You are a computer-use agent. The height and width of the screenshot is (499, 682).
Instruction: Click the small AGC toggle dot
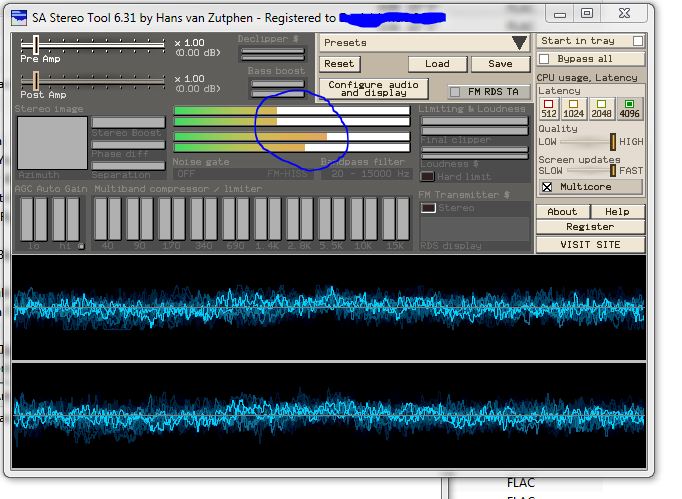(x=81, y=246)
